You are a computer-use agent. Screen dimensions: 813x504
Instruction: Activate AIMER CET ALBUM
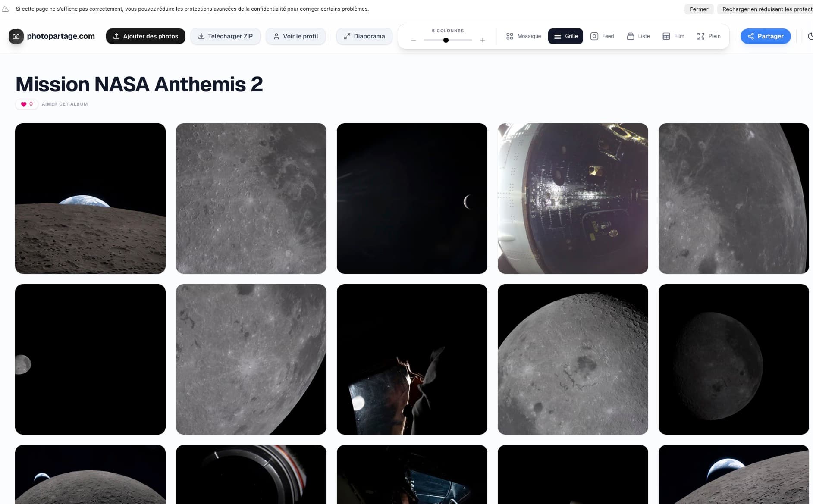tap(65, 104)
